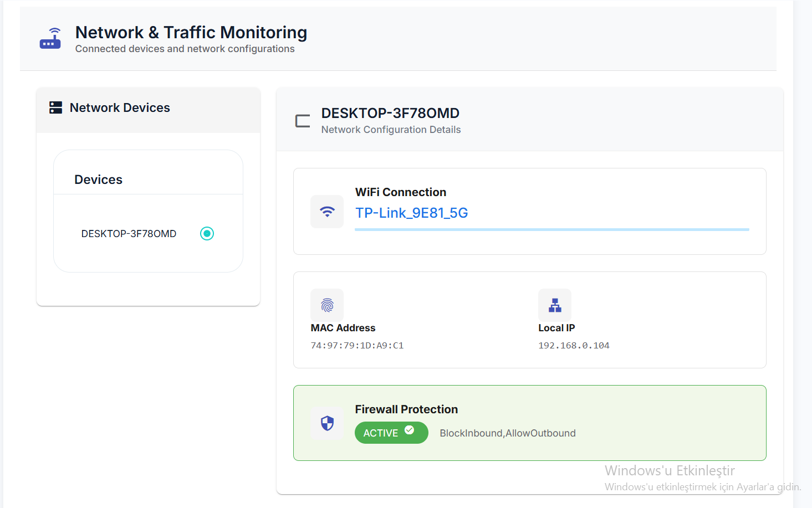
Task: Click the blue signal strength bar under TP-Link_9E81_5G
Action: point(551,229)
